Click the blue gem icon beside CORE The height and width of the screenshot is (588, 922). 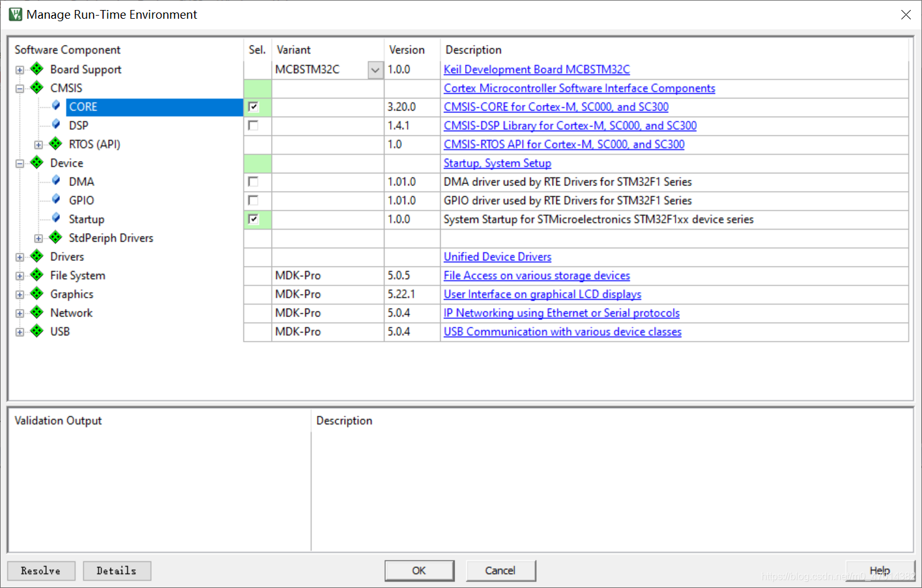56,105
